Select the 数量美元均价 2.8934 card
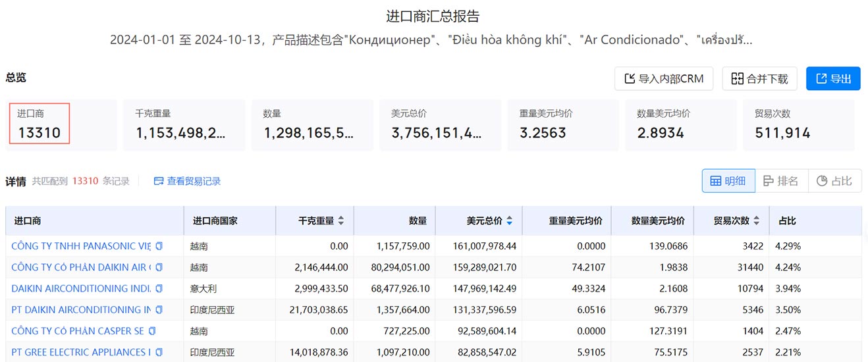The height and width of the screenshot is (362, 868). click(x=681, y=125)
